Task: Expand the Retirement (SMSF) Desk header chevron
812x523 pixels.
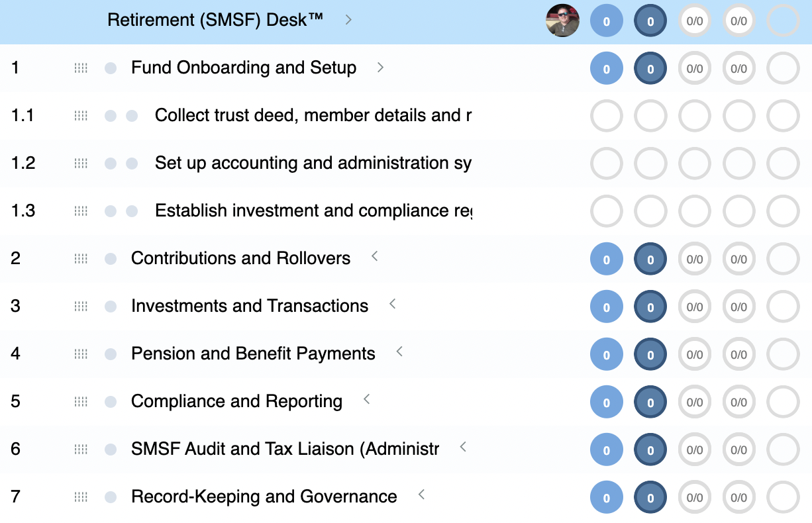Action: [348, 20]
